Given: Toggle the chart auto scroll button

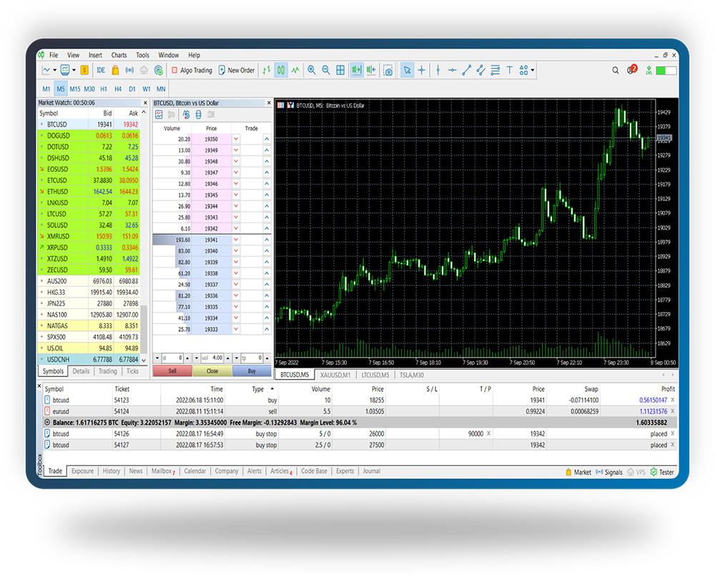Looking at the screenshot, I should pos(355,70).
